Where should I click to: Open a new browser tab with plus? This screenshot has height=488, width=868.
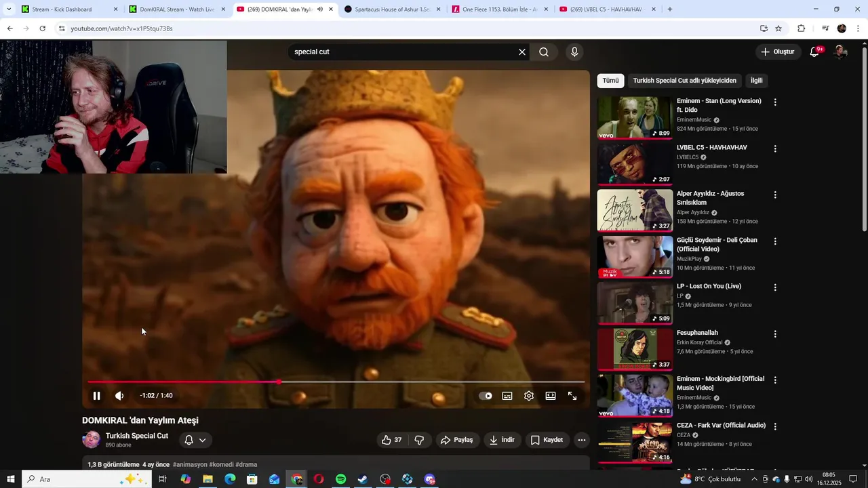pyautogui.click(x=670, y=9)
